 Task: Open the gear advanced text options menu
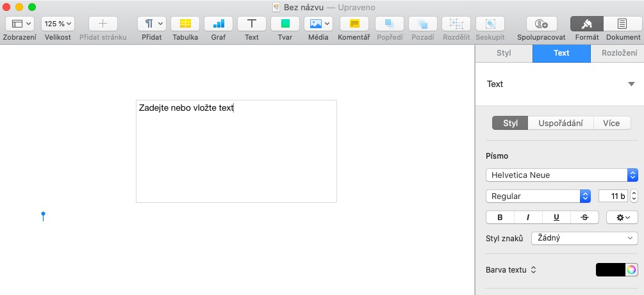tap(622, 218)
